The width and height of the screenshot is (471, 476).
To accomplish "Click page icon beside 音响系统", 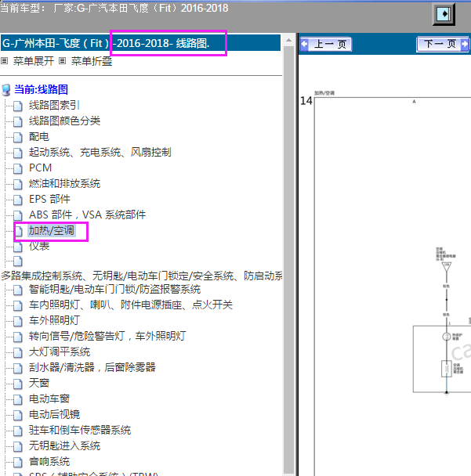I will tap(18, 462).
